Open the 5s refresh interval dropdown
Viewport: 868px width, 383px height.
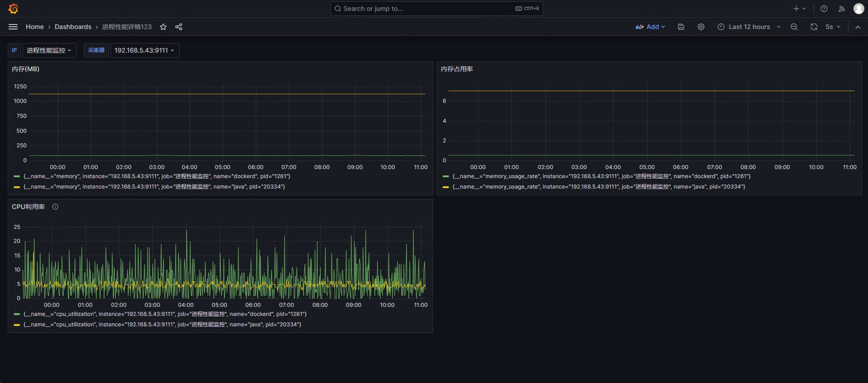click(x=833, y=27)
